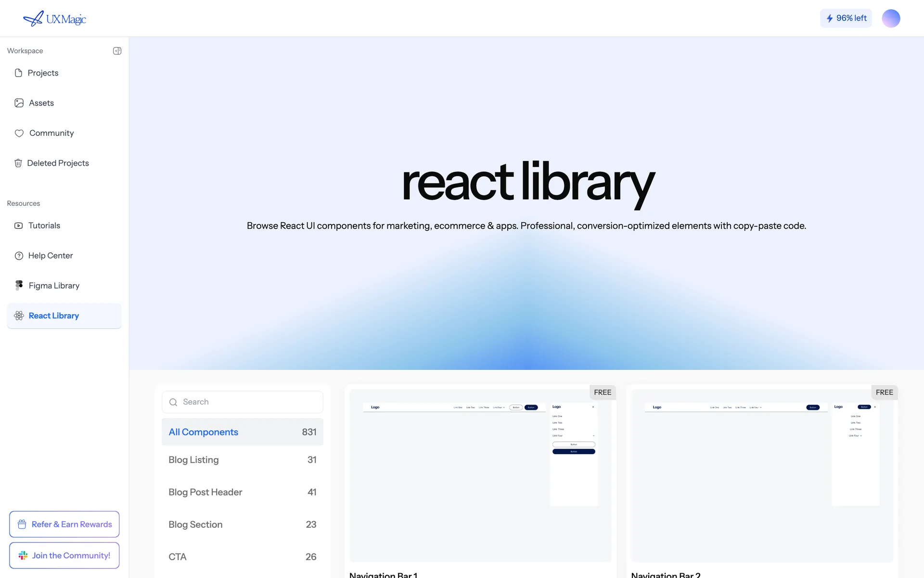Click the 23 count beside Blog Section
The width and height of the screenshot is (924, 578).
point(311,525)
